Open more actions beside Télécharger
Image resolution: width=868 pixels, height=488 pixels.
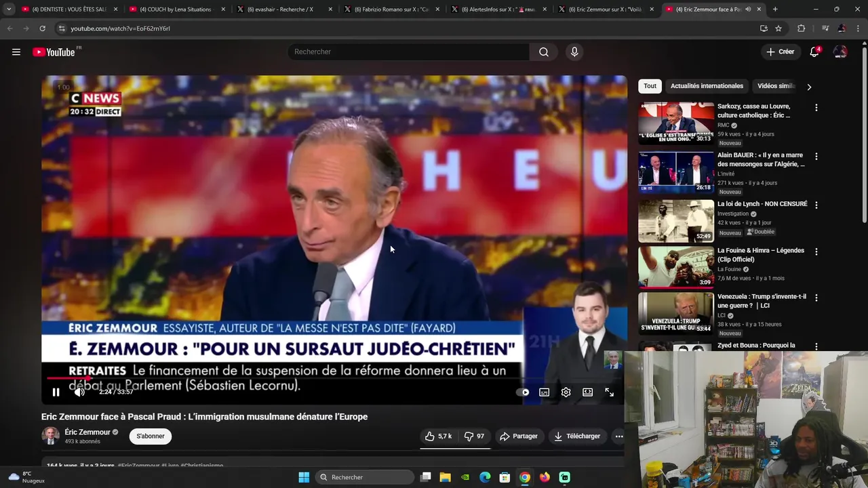pyautogui.click(x=619, y=436)
